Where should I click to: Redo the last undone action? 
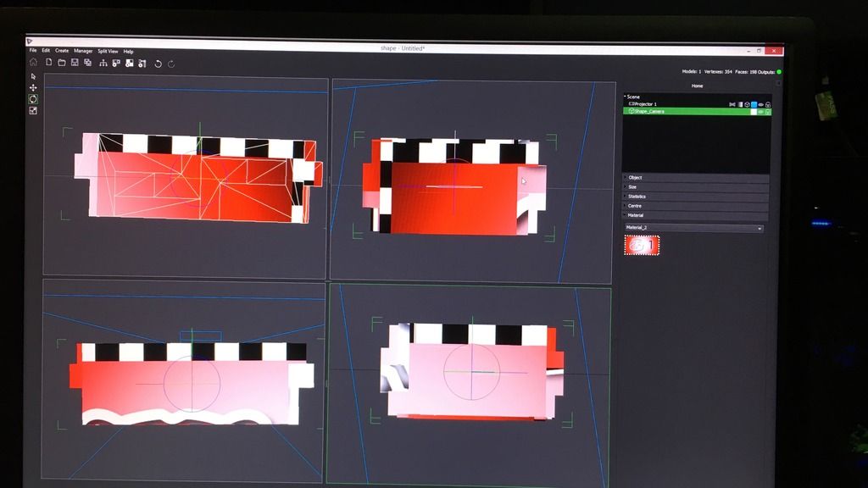pos(171,64)
